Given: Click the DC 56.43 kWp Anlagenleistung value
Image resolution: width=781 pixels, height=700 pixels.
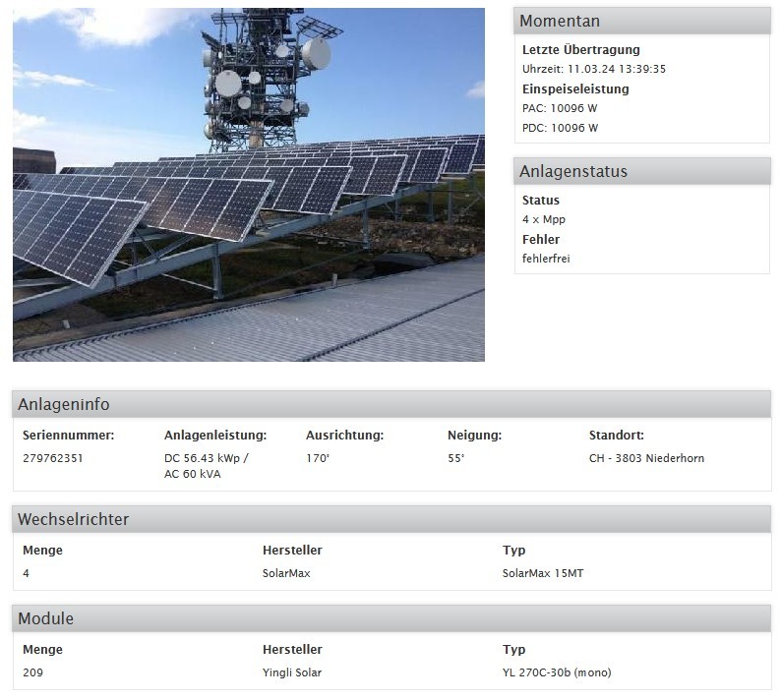Looking at the screenshot, I should tap(206, 458).
